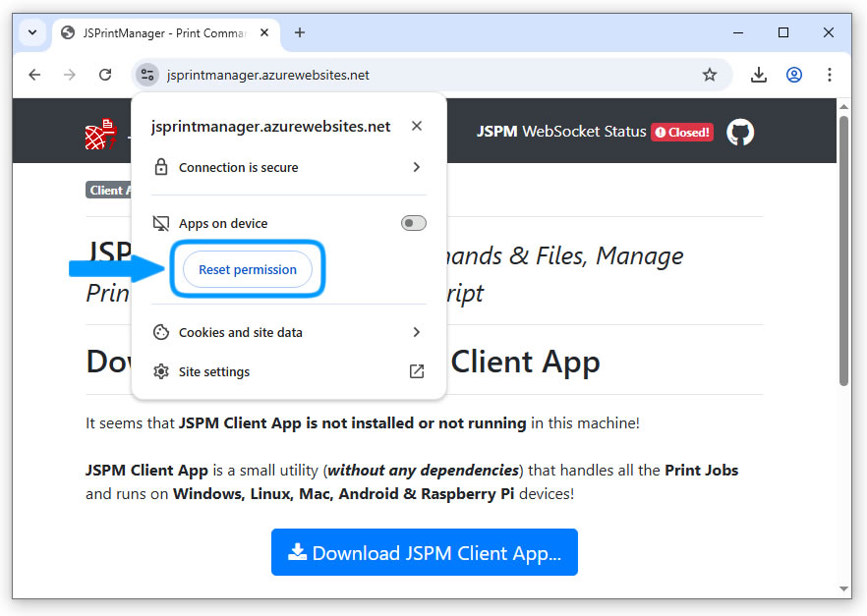The image size is (867, 616).
Task: Open the tab search dropdown arrow
Action: click(32, 32)
